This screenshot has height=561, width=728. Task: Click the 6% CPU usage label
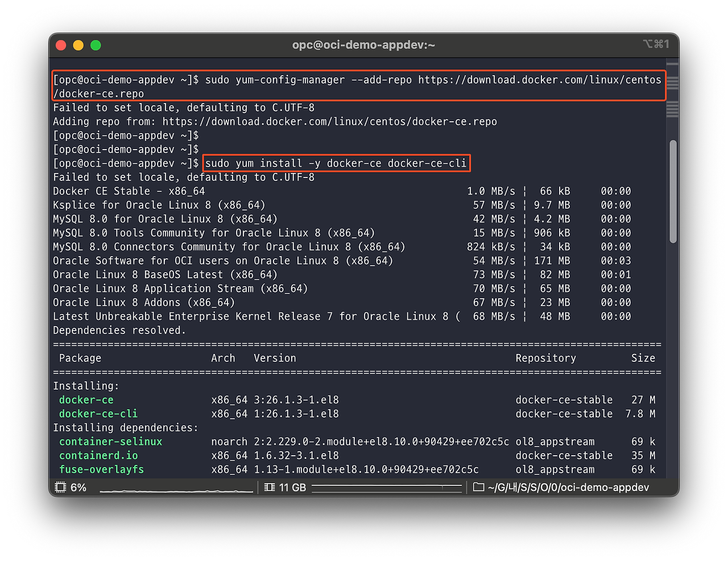coord(78,488)
